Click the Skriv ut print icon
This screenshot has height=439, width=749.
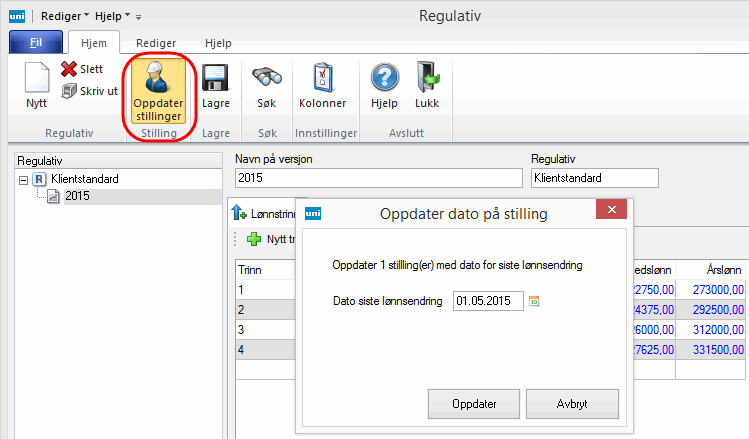pos(69,90)
